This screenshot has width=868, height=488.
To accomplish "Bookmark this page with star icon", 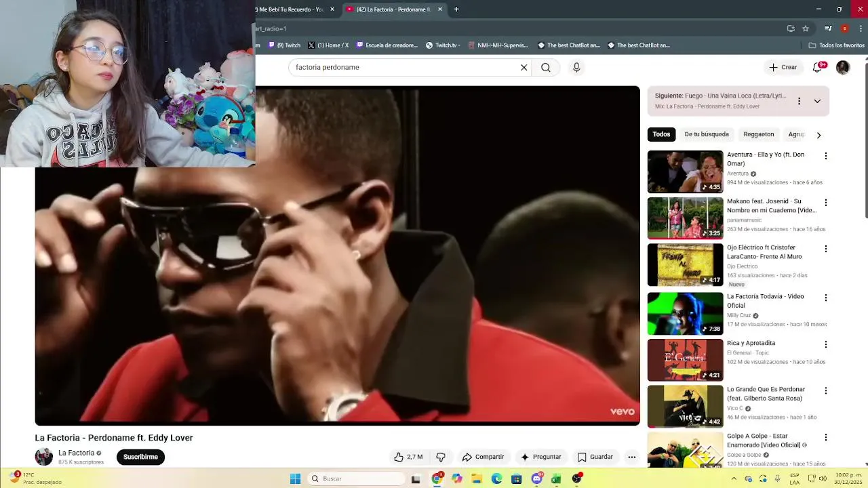I will [x=806, y=28].
